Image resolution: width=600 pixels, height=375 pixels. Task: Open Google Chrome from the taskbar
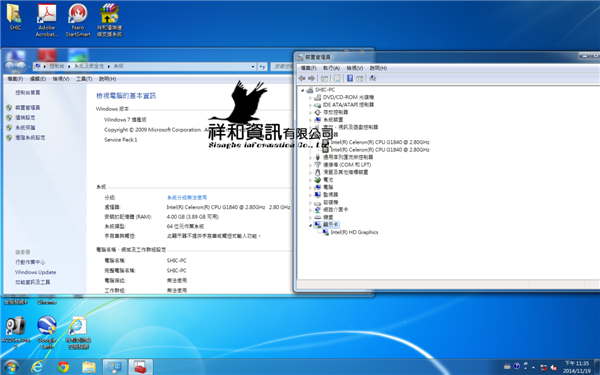pos(63,367)
